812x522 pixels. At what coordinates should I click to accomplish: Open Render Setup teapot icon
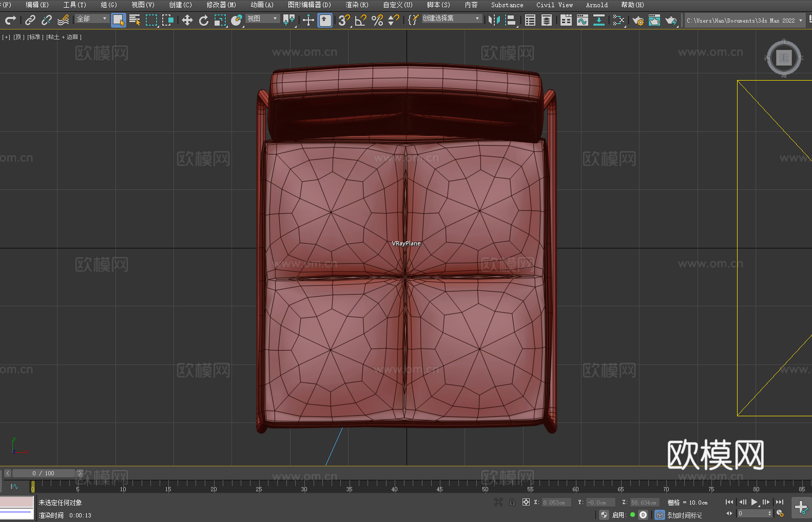tap(638, 20)
